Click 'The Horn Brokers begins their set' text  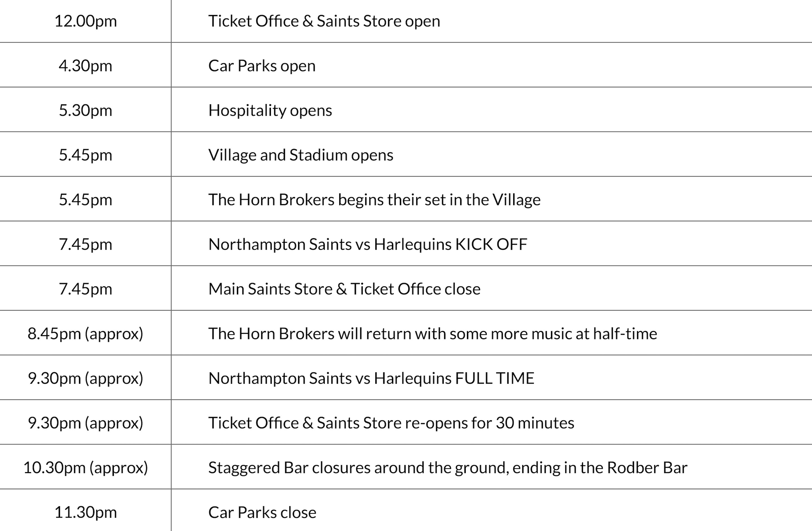tap(374, 200)
